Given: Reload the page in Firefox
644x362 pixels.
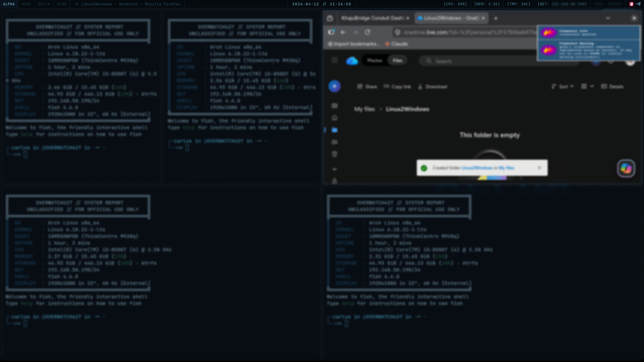Looking at the screenshot, I should point(367,32).
